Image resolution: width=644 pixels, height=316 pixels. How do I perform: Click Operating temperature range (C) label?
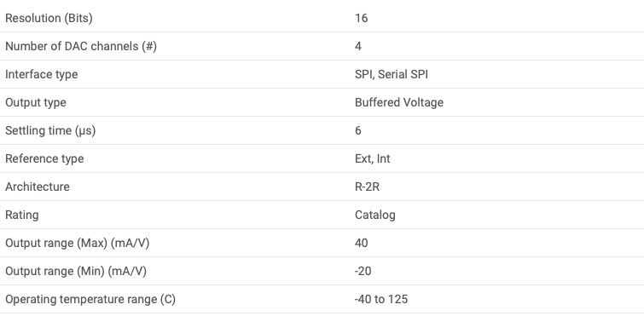pyautogui.click(x=90, y=300)
